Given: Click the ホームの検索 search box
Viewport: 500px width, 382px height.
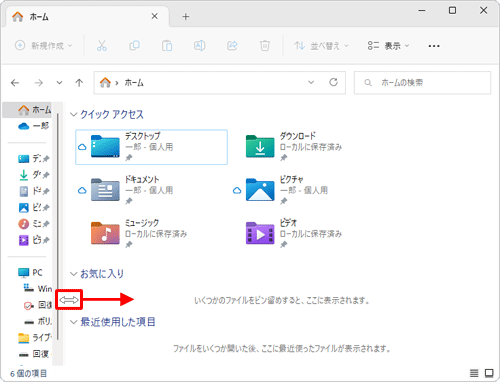Looking at the screenshot, I should [422, 83].
